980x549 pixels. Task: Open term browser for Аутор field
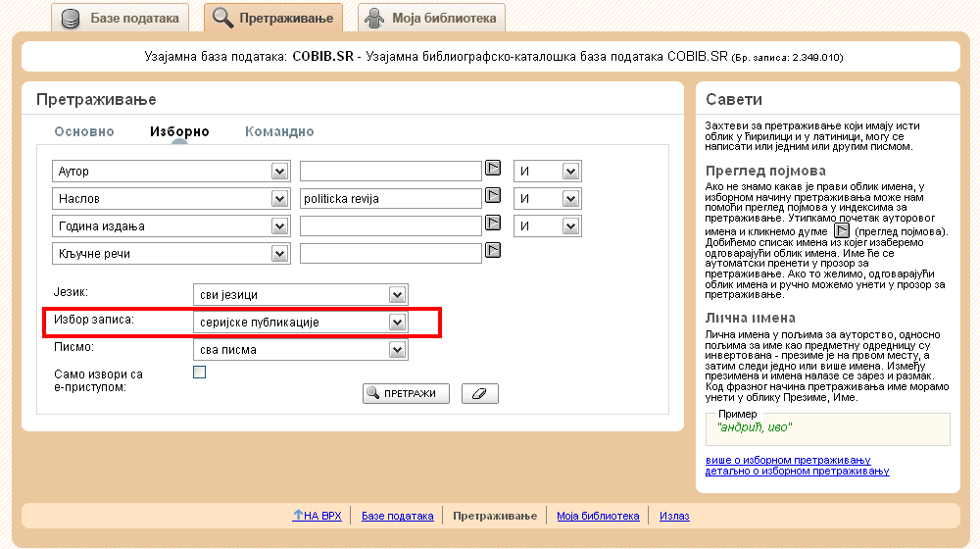tap(493, 168)
